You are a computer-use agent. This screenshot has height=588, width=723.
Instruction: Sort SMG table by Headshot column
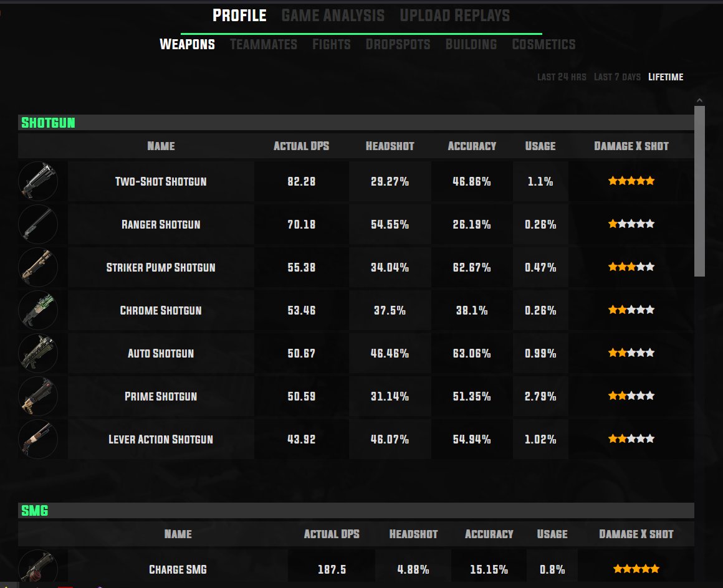click(x=414, y=534)
